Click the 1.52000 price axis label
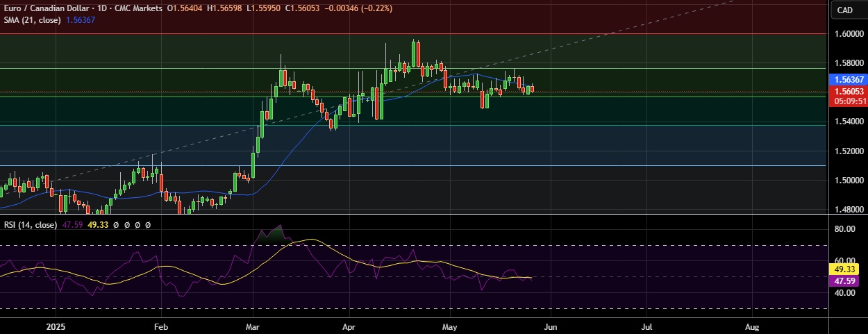The height and width of the screenshot is (334, 868). click(849, 151)
